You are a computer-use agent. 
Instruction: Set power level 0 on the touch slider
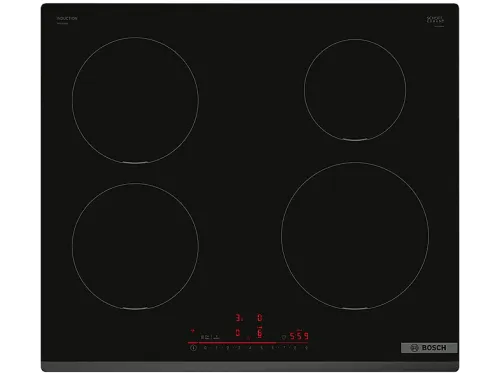pyautogui.click(x=205, y=348)
